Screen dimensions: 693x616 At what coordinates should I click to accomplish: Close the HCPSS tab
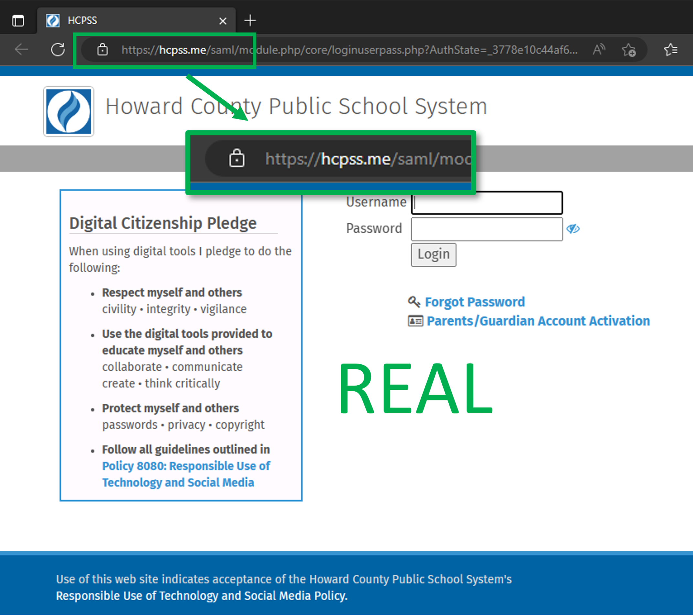coord(223,21)
